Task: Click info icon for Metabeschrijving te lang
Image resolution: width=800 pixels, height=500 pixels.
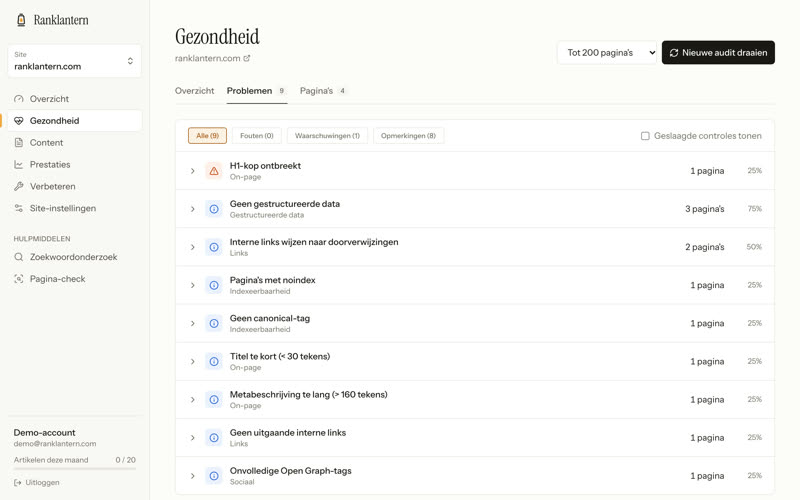Action: [x=214, y=399]
